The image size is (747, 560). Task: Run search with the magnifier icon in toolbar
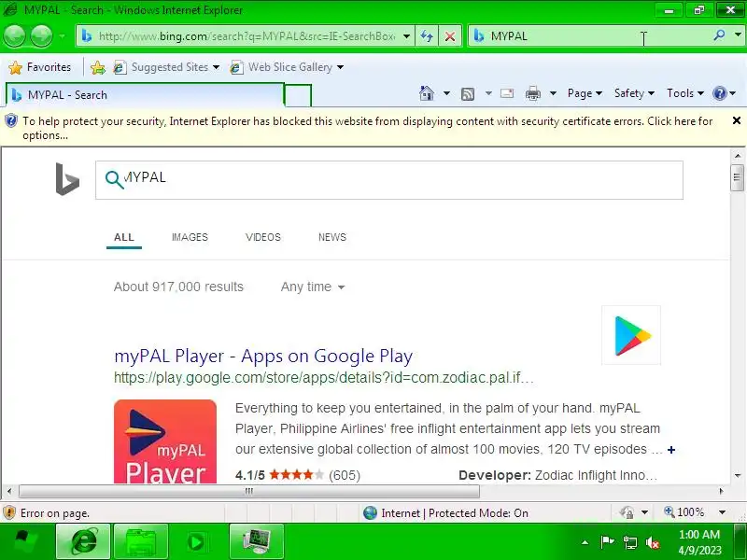(x=719, y=35)
